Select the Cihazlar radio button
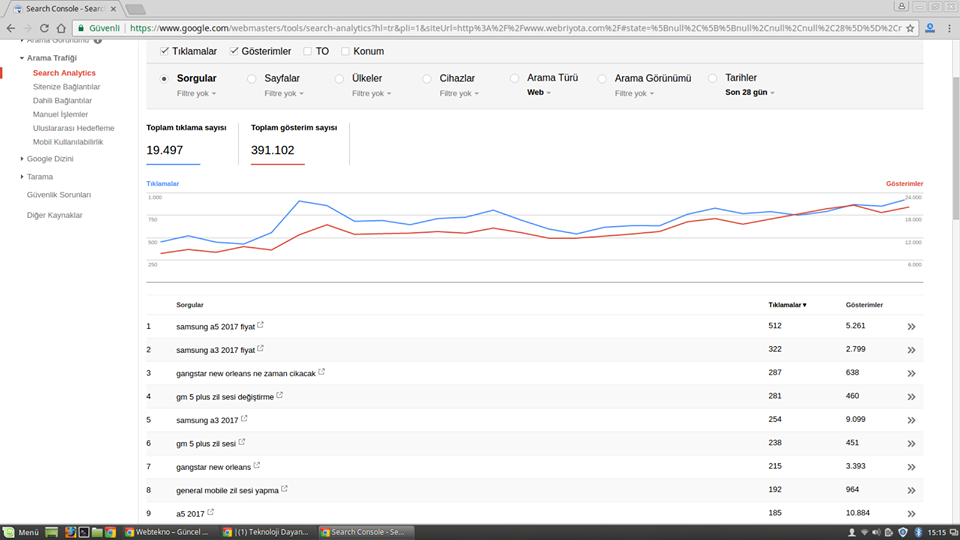This screenshot has width=960, height=540. tap(427, 78)
